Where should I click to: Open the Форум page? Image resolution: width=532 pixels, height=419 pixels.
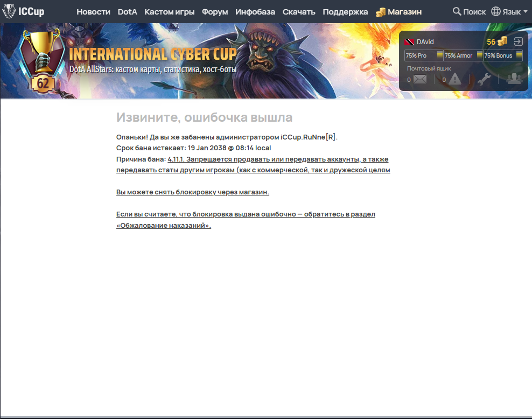click(x=215, y=12)
